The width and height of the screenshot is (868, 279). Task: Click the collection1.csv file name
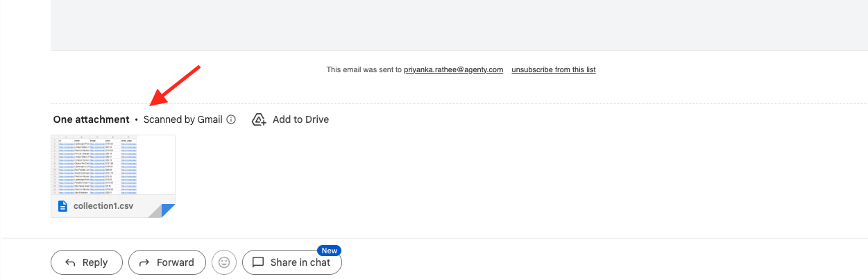pyautogui.click(x=103, y=206)
